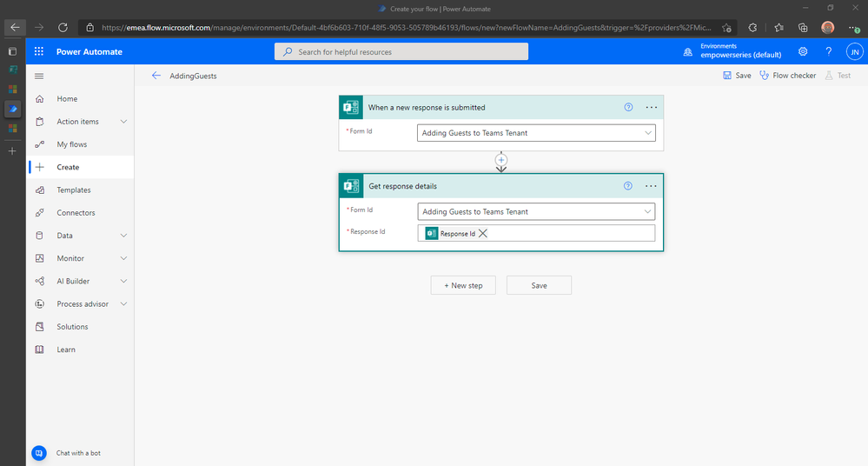Open the help question mark in header

pyautogui.click(x=829, y=51)
